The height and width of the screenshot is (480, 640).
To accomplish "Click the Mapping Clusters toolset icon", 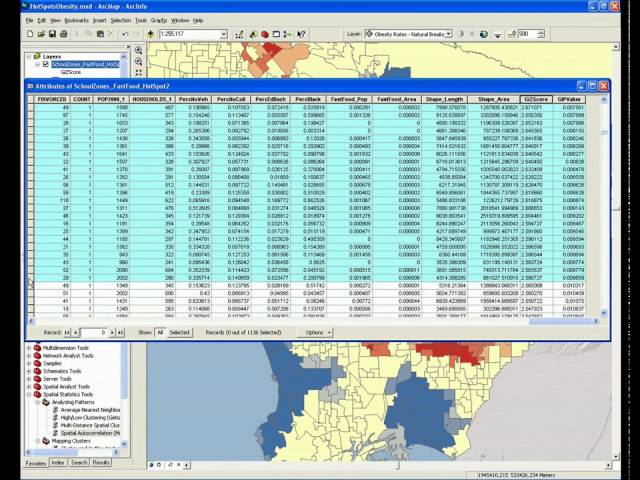I will [x=46, y=441].
